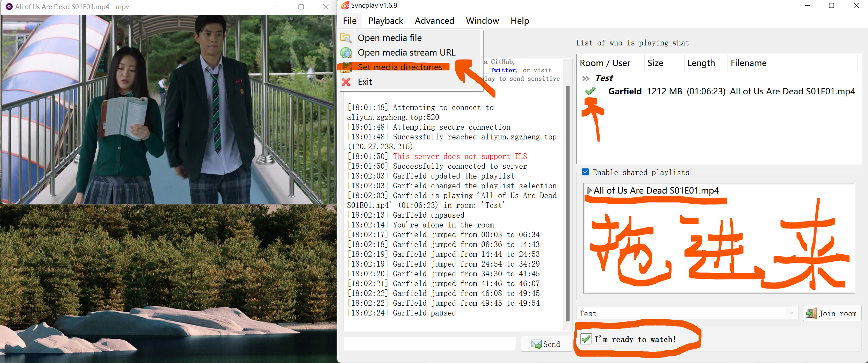Viewport: 868px width, 363px height.
Task: Click the room arrows icon beside Test
Action: (586, 78)
